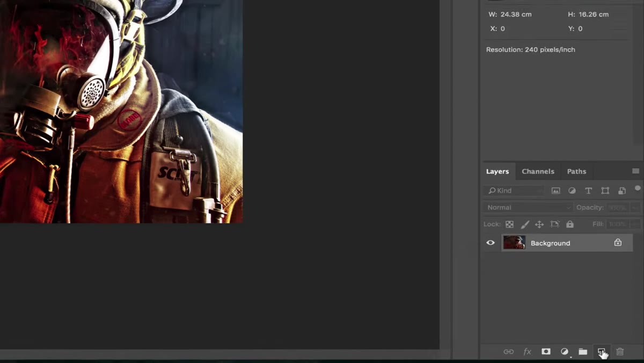This screenshot has width=644, height=363.
Task: Click the W: 24.38 cm value
Action: pos(516,14)
